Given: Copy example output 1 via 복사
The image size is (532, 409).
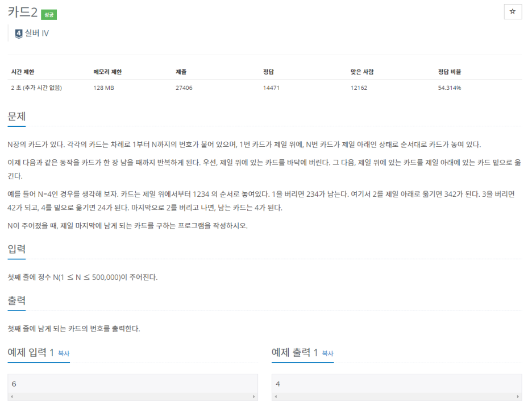Looking at the screenshot, I should coord(327,353).
